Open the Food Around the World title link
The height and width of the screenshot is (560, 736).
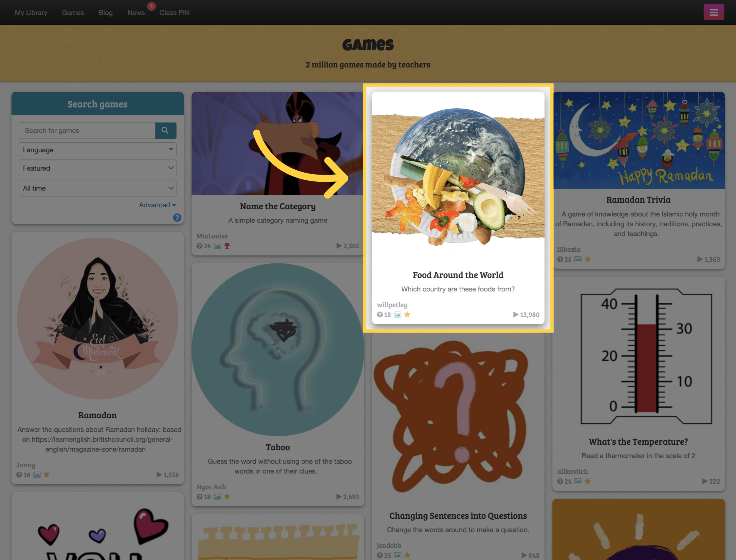(x=458, y=275)
